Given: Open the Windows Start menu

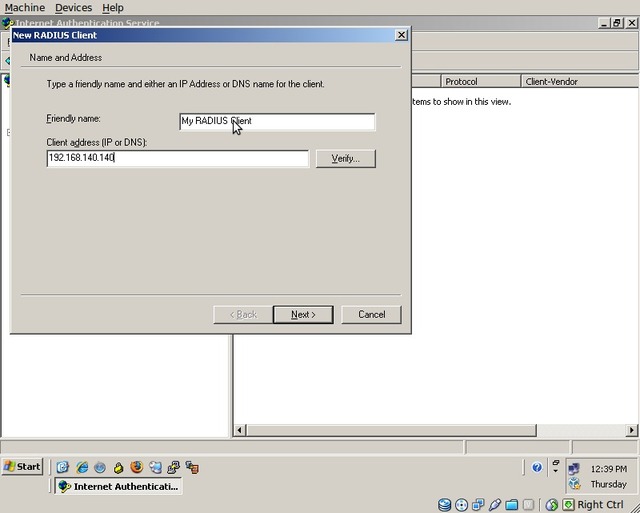Looking at the screenshot, I should pos(23,467).
